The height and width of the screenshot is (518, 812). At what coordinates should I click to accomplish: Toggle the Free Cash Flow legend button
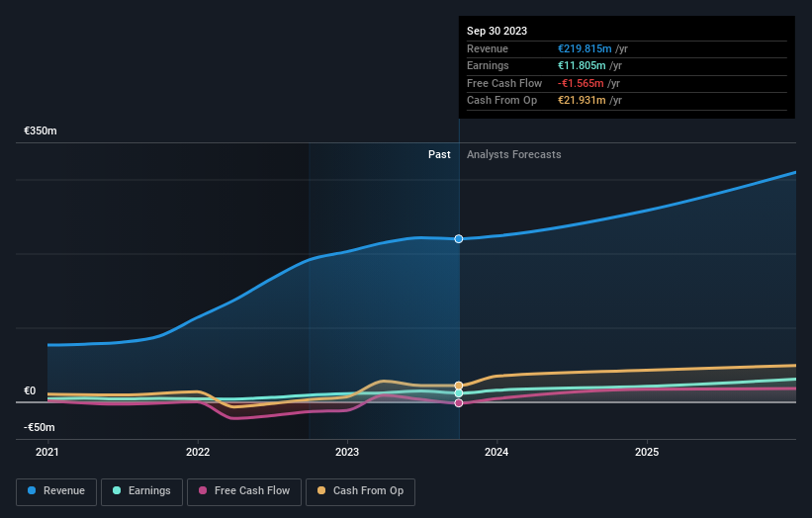click(x=244, y=491)
